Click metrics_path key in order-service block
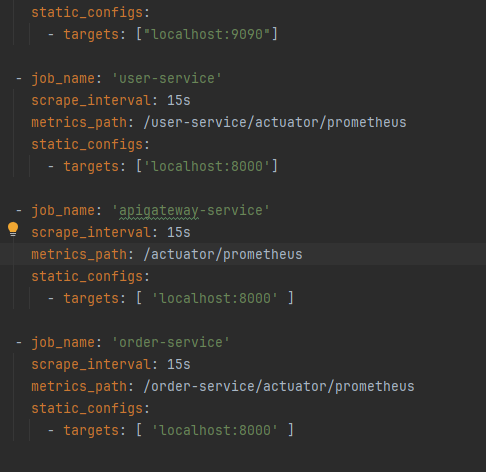This screenshot has width=486, height=472. (x=79, y=387)
